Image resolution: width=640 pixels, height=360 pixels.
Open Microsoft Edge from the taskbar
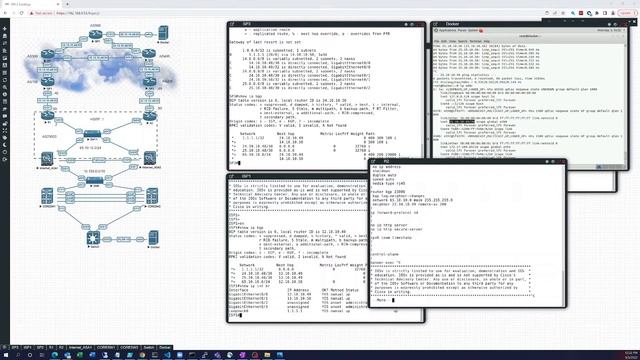[55, 355]
